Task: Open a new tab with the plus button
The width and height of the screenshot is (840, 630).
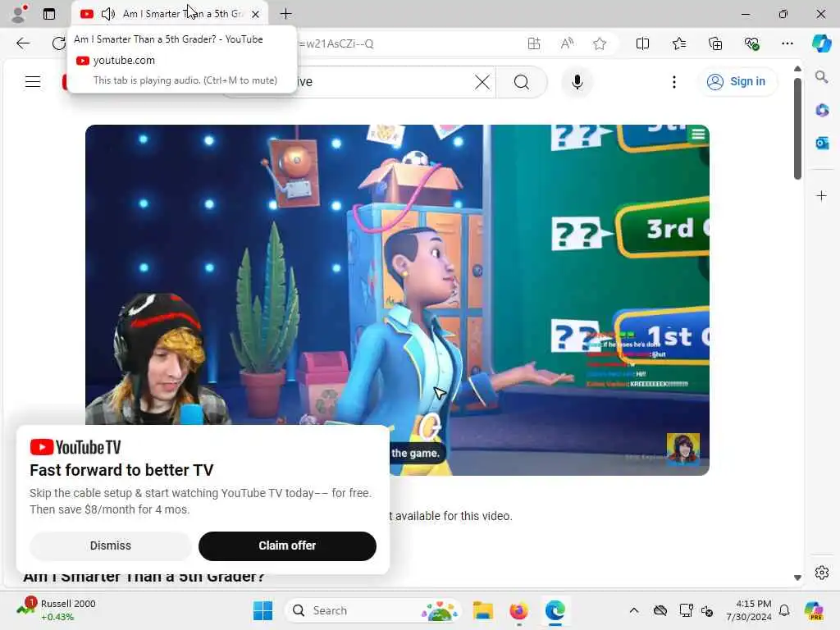Action: point(286,14)
